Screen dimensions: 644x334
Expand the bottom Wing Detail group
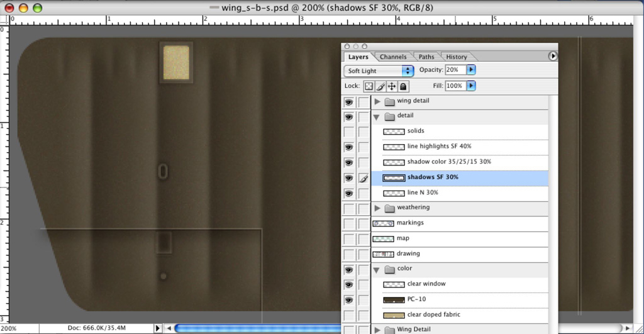(x=377, y=330)
